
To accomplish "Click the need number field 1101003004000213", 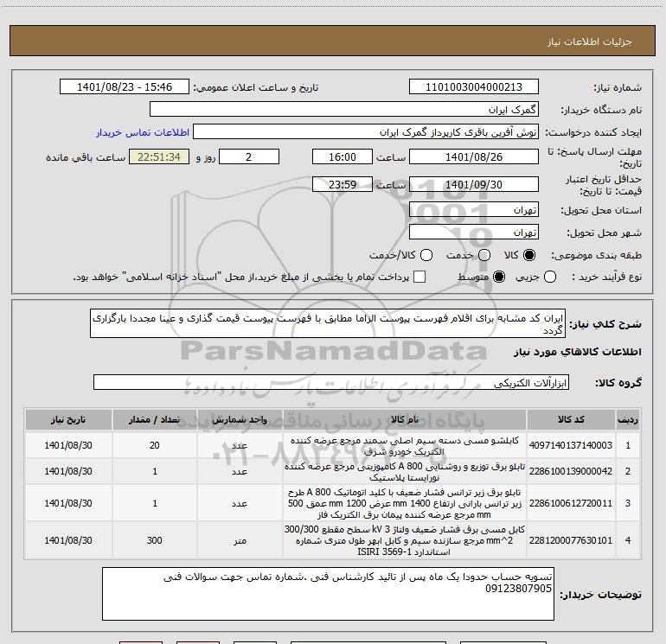I will [474, 86].
